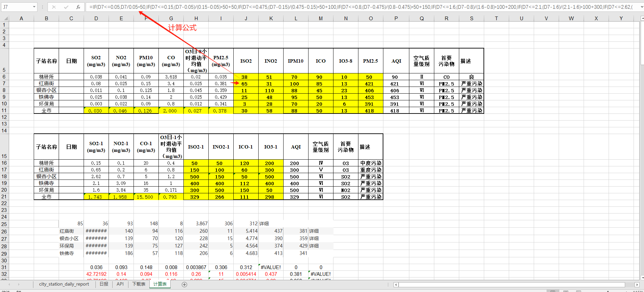Select column J header
Image resolution: width=644 pixels, height=292 pixels.
(x=246, y=19)
